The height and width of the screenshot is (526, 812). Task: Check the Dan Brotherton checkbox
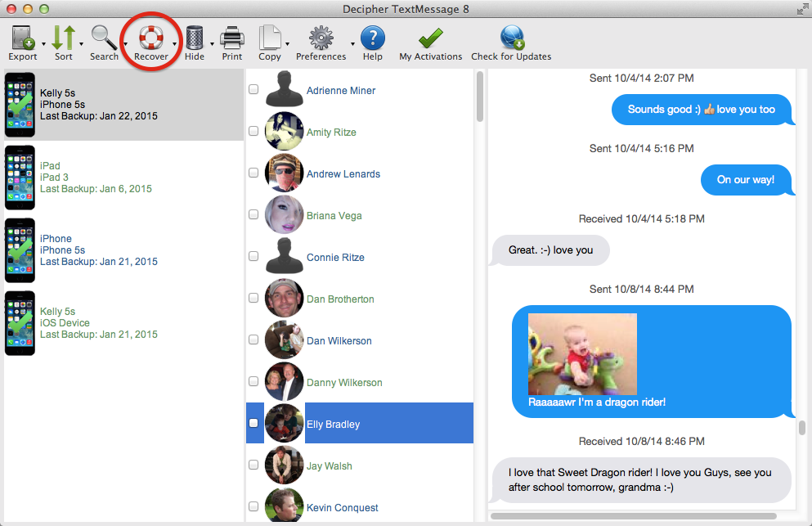click(253, 298)
